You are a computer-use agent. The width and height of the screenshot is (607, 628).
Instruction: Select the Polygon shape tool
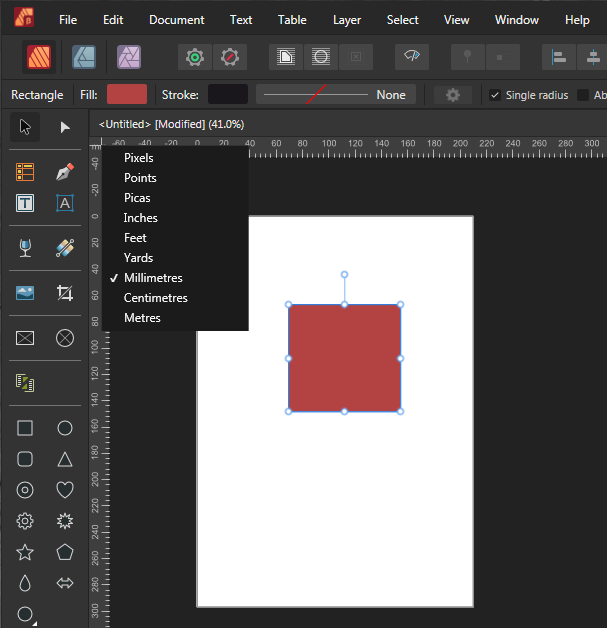pos(64,552)
